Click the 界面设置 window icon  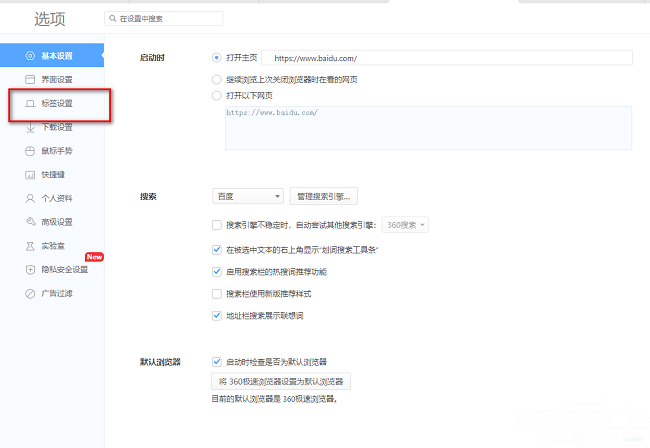pos(30,80)
